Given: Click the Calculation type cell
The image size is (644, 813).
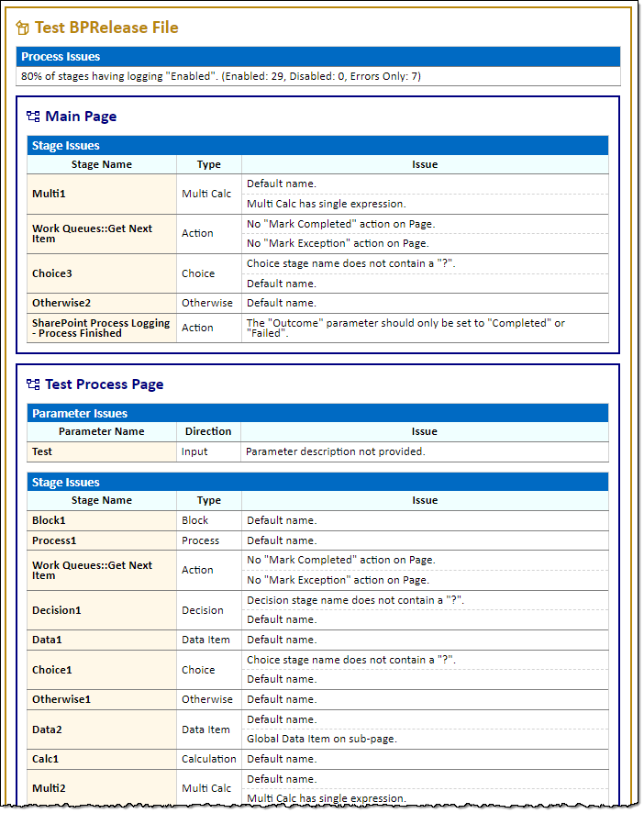Looking at the screenshot, I should [209, 759].
